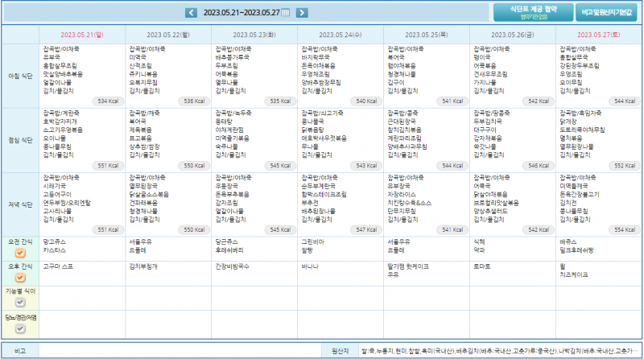
Task: Click the 535 Kcal badge
Action: [280, 101]
